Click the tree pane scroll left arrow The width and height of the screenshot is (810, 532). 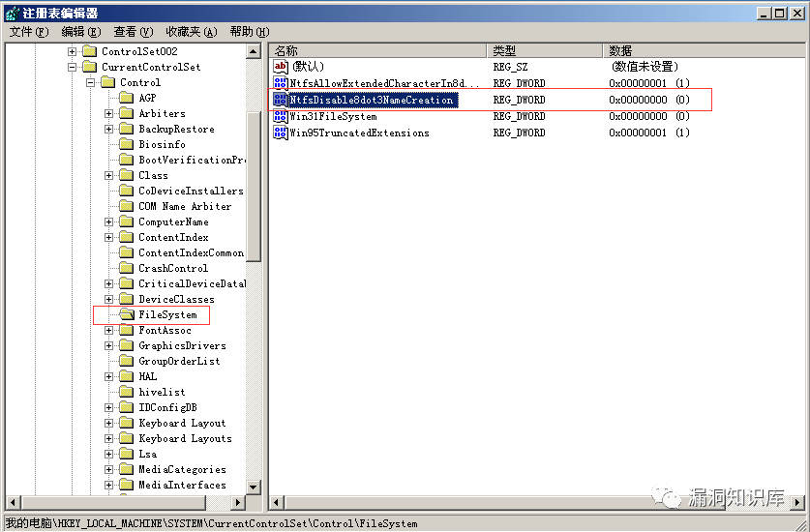point(13,502)
